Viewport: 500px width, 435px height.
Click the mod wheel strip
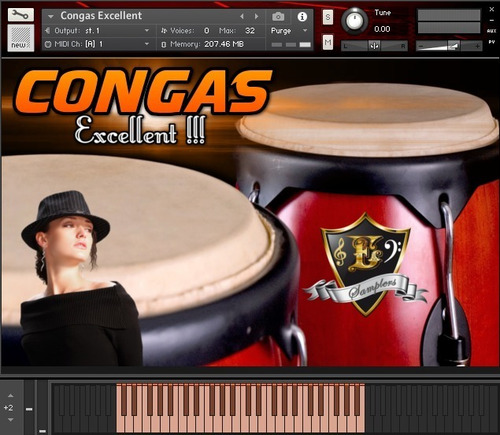click(42, 407)
